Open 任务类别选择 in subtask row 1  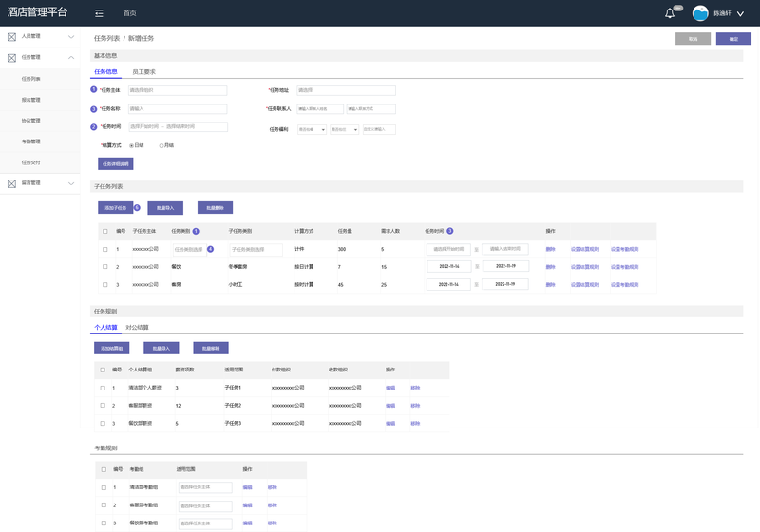[189, 249]
